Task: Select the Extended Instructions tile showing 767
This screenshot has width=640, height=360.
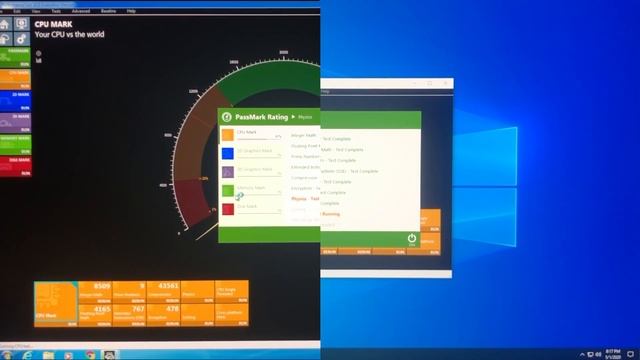Action: pos(129,315)
